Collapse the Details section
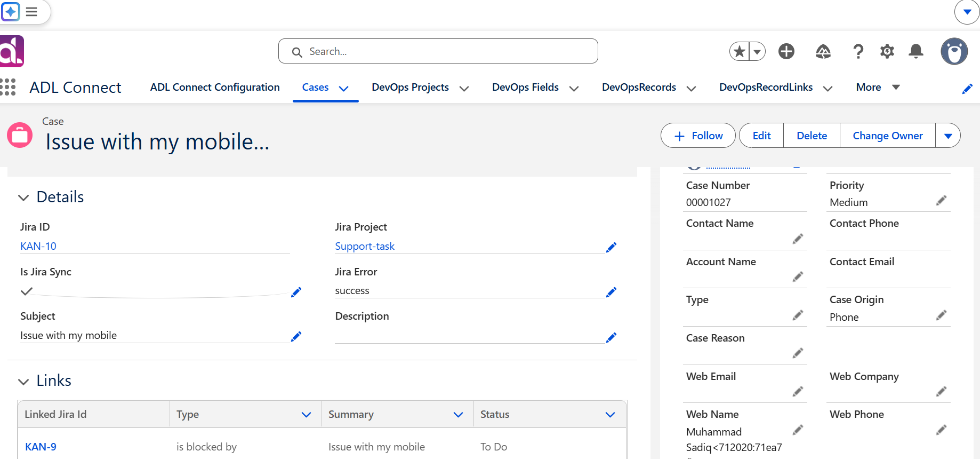980x459 pixels. point(23,197)
